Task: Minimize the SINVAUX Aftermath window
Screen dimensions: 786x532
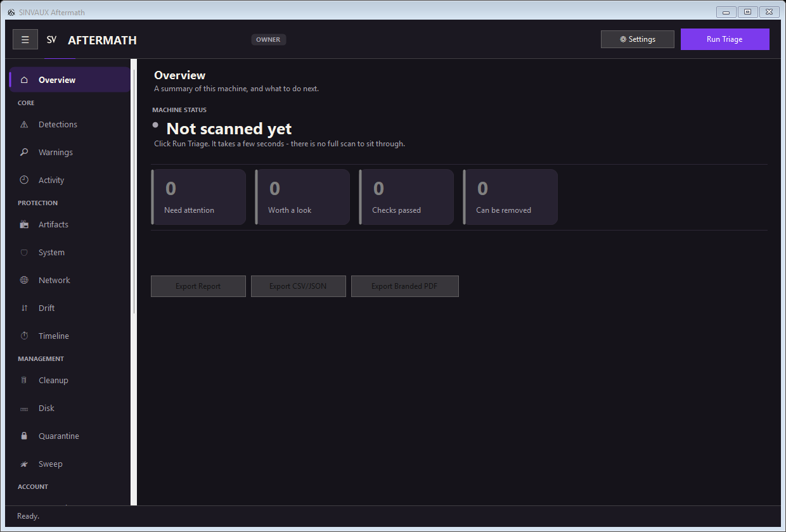Action: (726, 11)
